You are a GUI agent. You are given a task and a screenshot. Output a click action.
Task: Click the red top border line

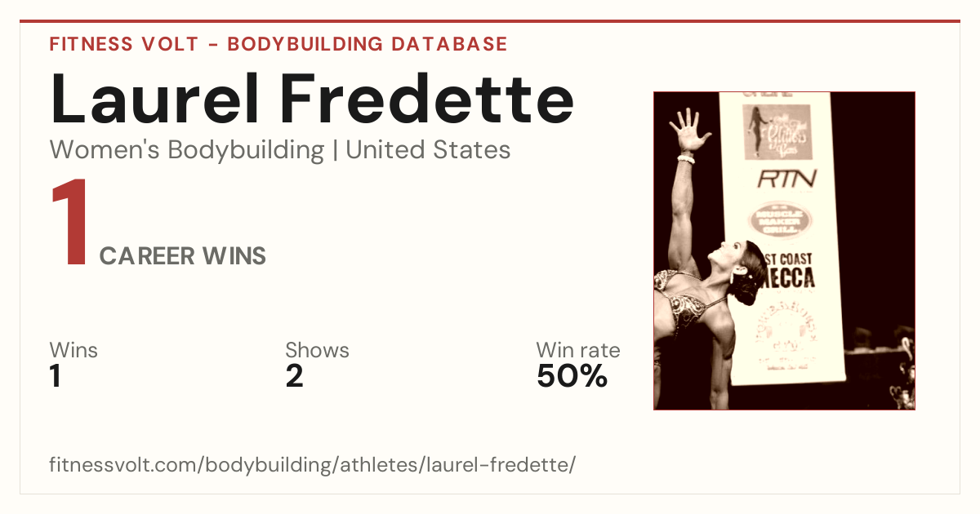(x=490, y=21)
